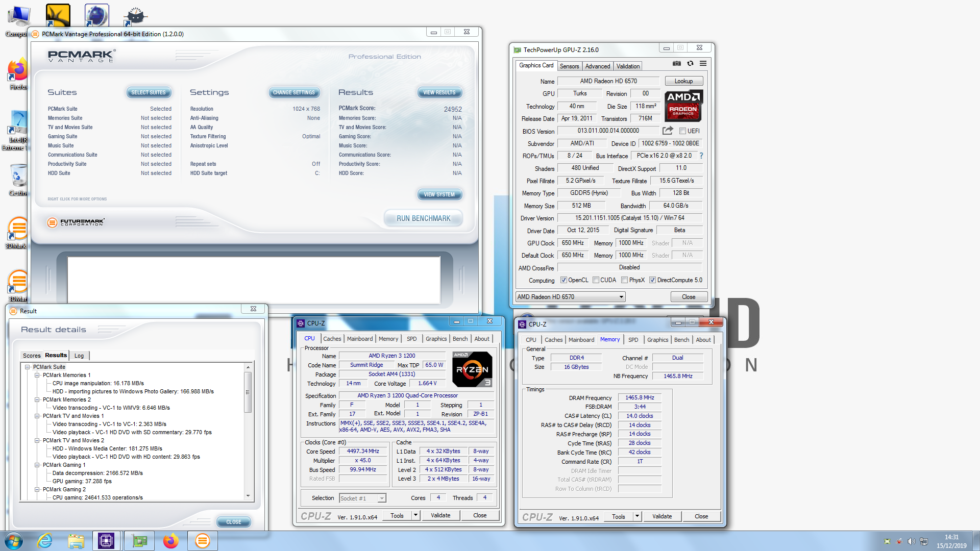This screenshot has height=551, width=980.
Task: Toggle the CUDA checkbox in GPU-Z
Action: pyautogui.click(x=596, y=280)
